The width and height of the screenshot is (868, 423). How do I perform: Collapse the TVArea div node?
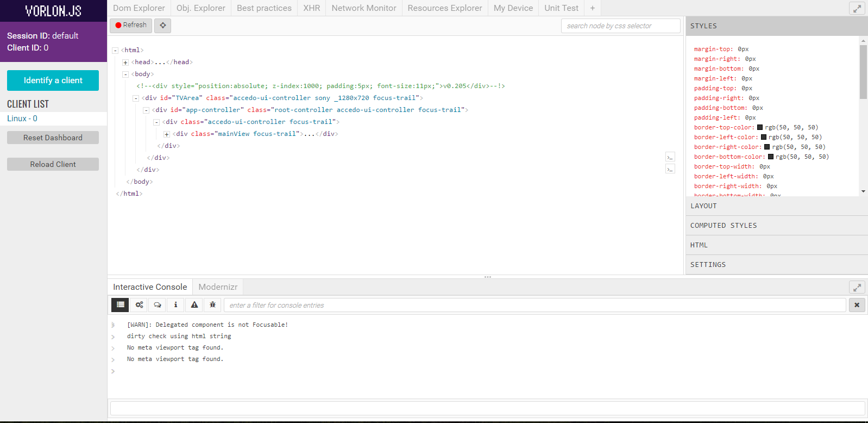click(136, 98)
